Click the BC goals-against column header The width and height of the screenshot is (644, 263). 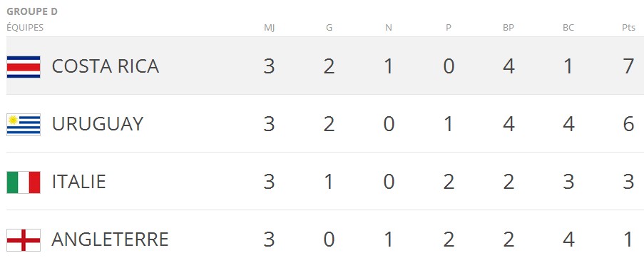click(x=568, y=28)
